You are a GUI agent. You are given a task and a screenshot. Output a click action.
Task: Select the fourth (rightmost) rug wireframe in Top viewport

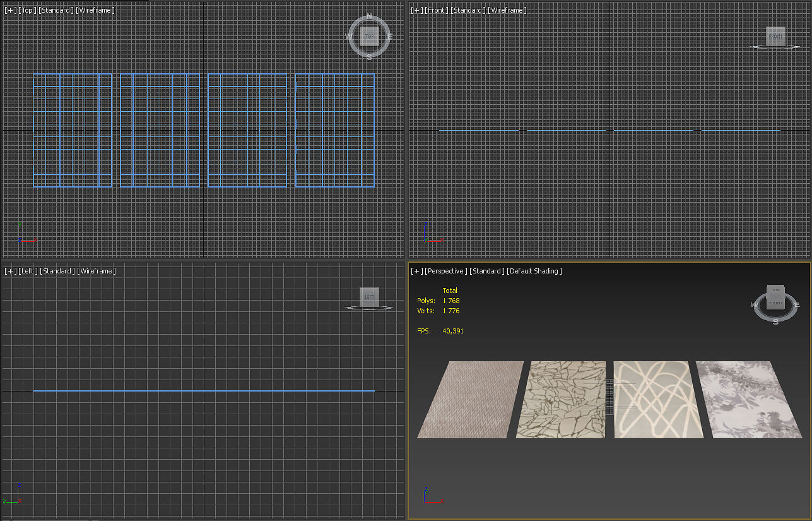click(x=335, y=130)
